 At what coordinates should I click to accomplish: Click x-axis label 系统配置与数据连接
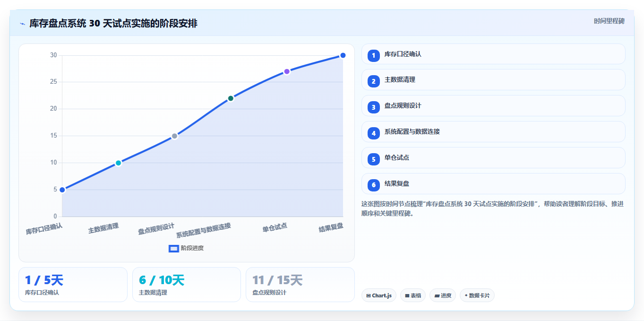pyautogui.click(x=204, y=230)
